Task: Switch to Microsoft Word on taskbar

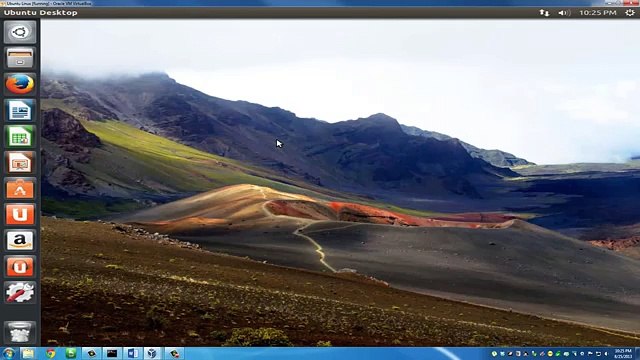Action: 133,353
